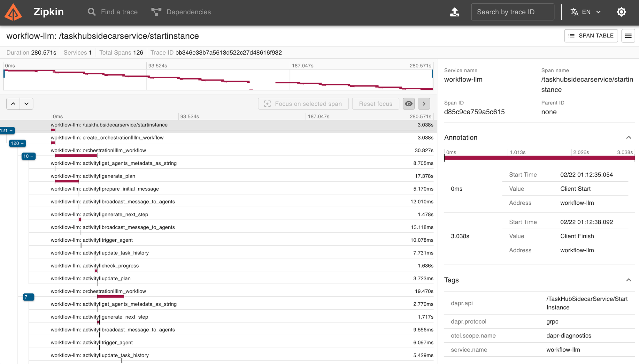This screenshot has height=364, width=639.
Task: Click the Zipkin logo icon
Action: point(13,12)
